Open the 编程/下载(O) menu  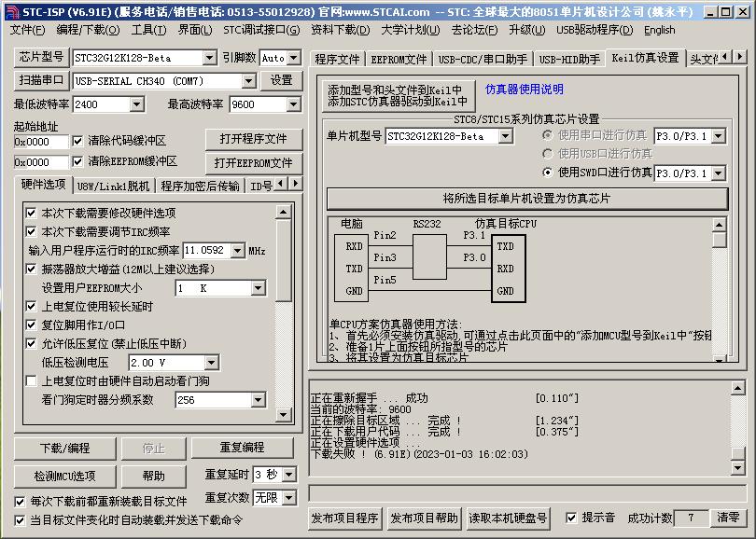[88, 30]
